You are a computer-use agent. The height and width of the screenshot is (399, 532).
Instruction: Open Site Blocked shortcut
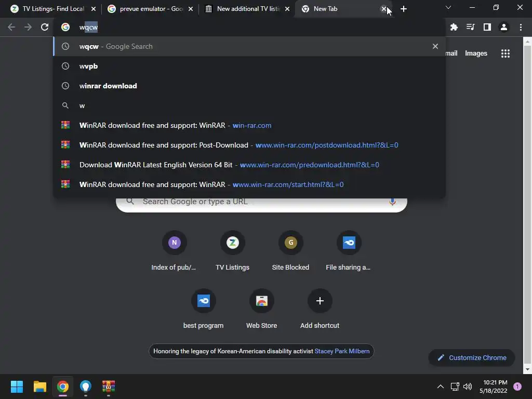(x=290, y=251)
